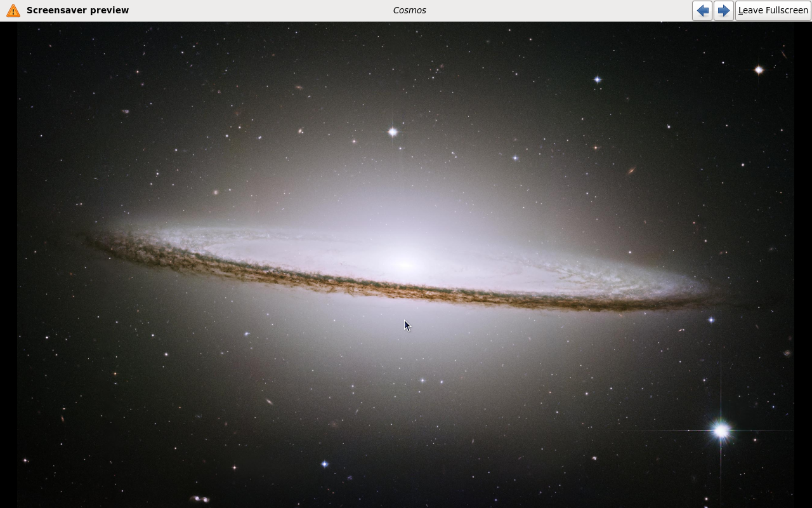The height and width of the screenshot is (508, 812).
Task: Click the Leave Fullscreen button
Action: pos(773,11)
